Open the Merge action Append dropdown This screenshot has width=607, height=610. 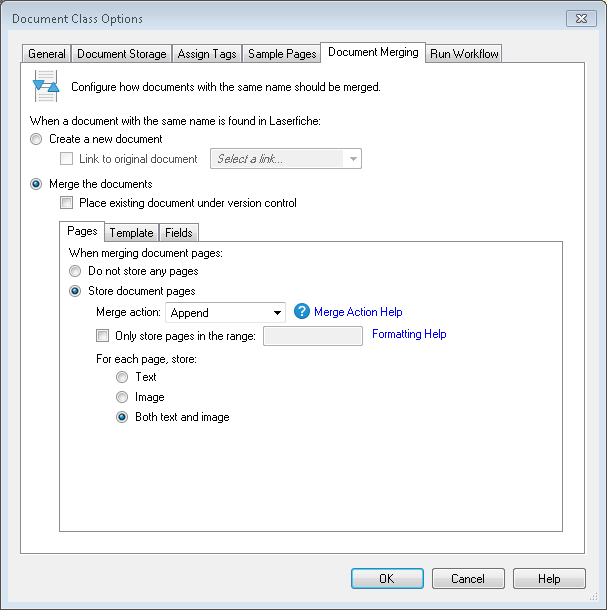[x=225, y=312]
